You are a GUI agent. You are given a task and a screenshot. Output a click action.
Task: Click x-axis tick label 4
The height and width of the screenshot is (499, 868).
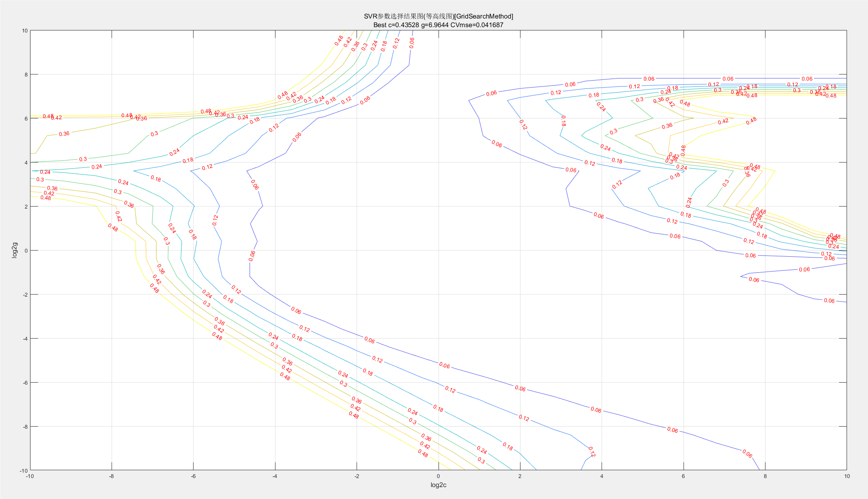(x=602, y=476)
